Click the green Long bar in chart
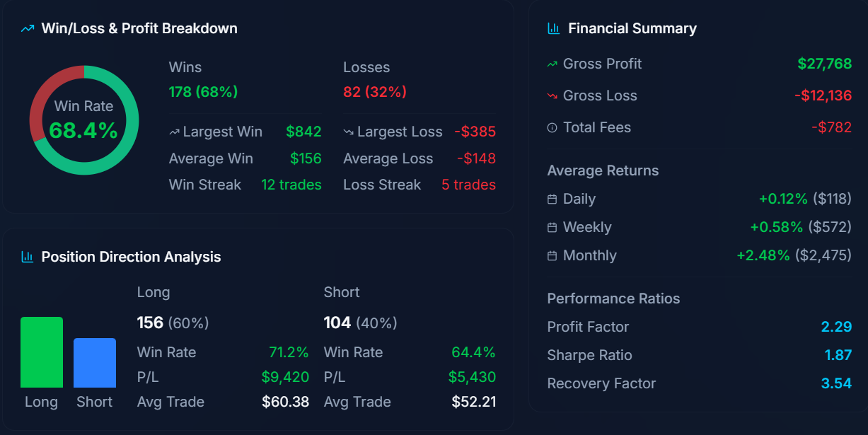The height and width of the screenshot is (435, 868). (x=42, y=352)
